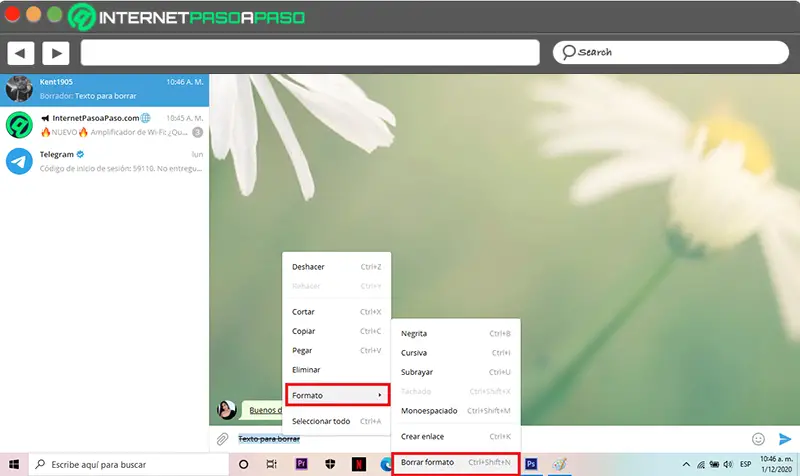Open the Windows Start menu
The image size is (800, 476).
click(x=14, y=464)
